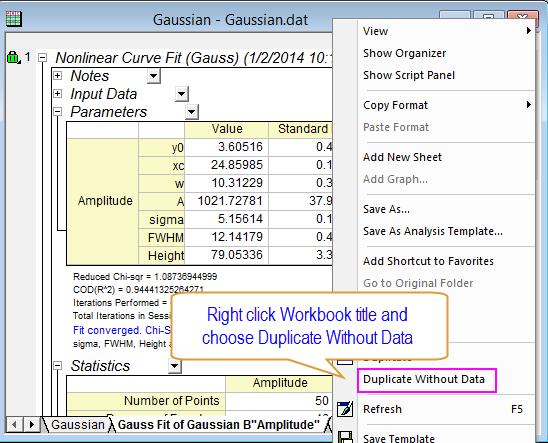Open the Statistics dropdown arrow
This screenshot has width=548, height=443.
click(174, 366)
